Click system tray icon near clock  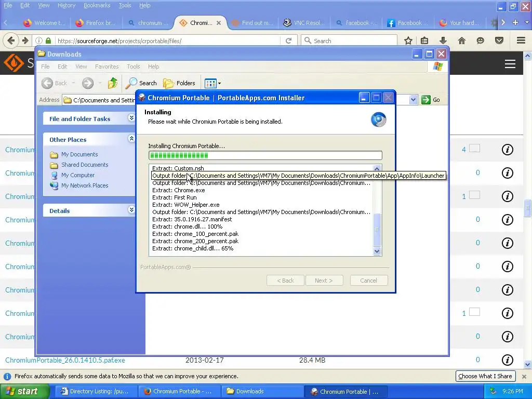point(494,392)
